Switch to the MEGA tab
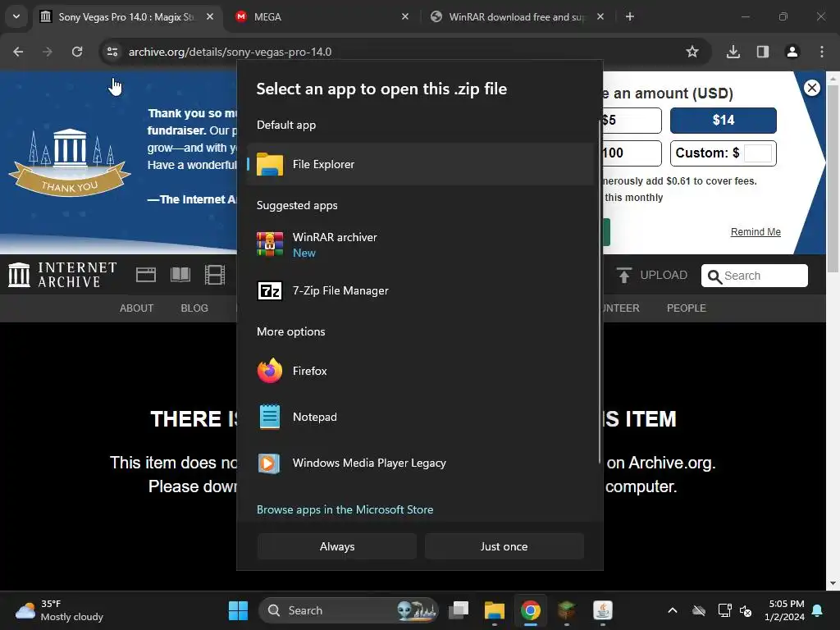The width and height of the screenshot is (840, 630). tap(322, 17)
